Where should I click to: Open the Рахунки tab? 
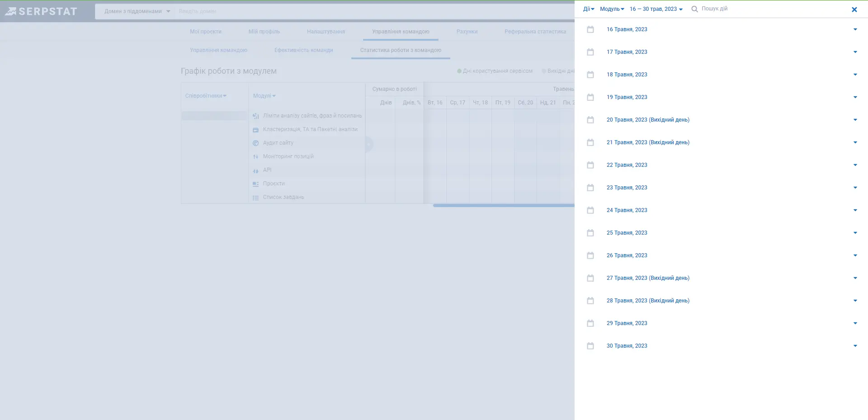467,32
